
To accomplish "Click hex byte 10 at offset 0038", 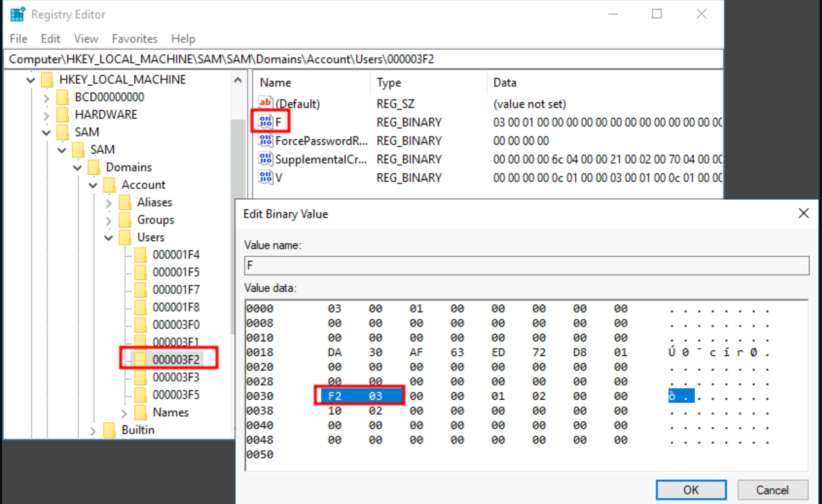I will click(335, 411).
